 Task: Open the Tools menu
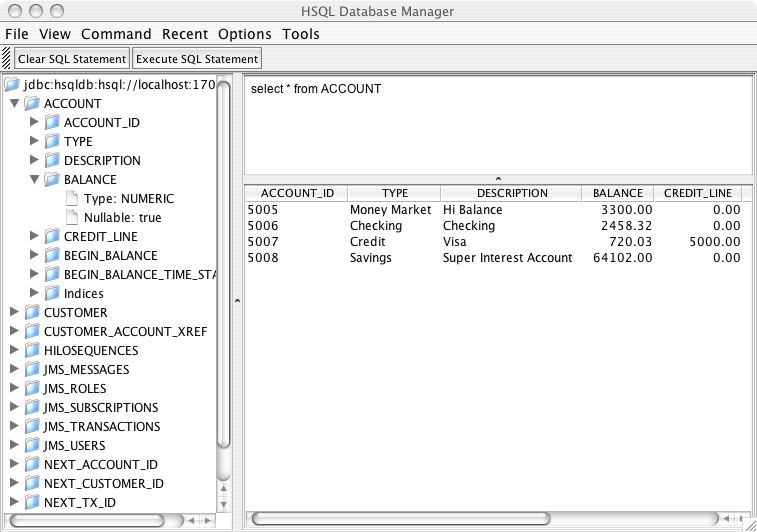[300, 34]
